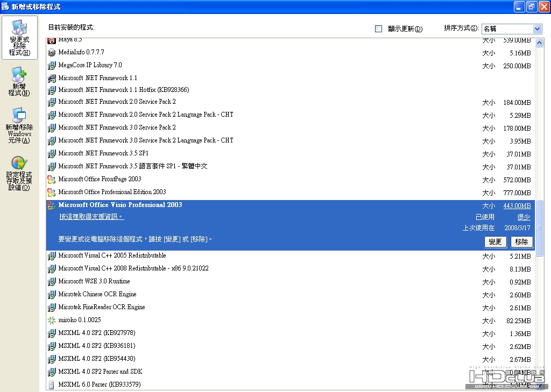Select the Maya 8.5 entry
This screenshot has height=392, width=551.
[291, 41]
